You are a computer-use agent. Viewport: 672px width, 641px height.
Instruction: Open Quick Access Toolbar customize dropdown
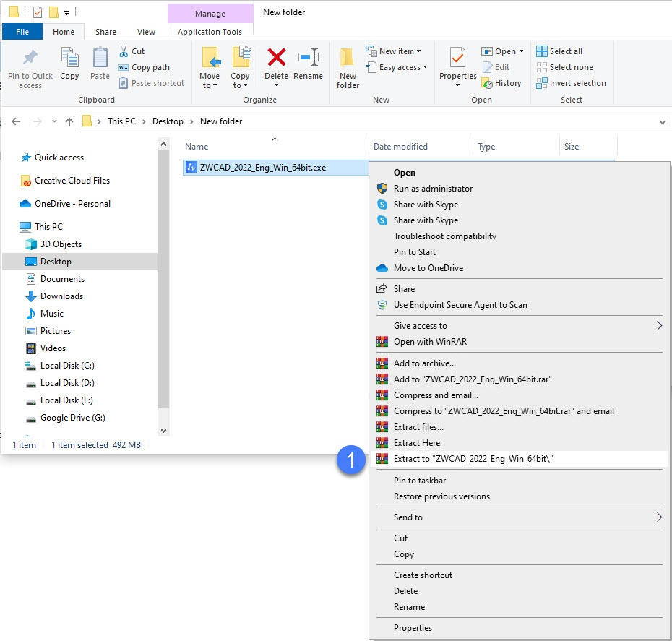[x=66, y=13]
